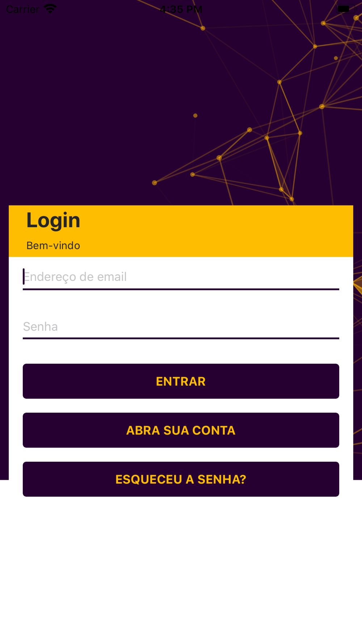Click the yellow Login header banner
Screen dimensions: 362x644
(x=217, y=231)
